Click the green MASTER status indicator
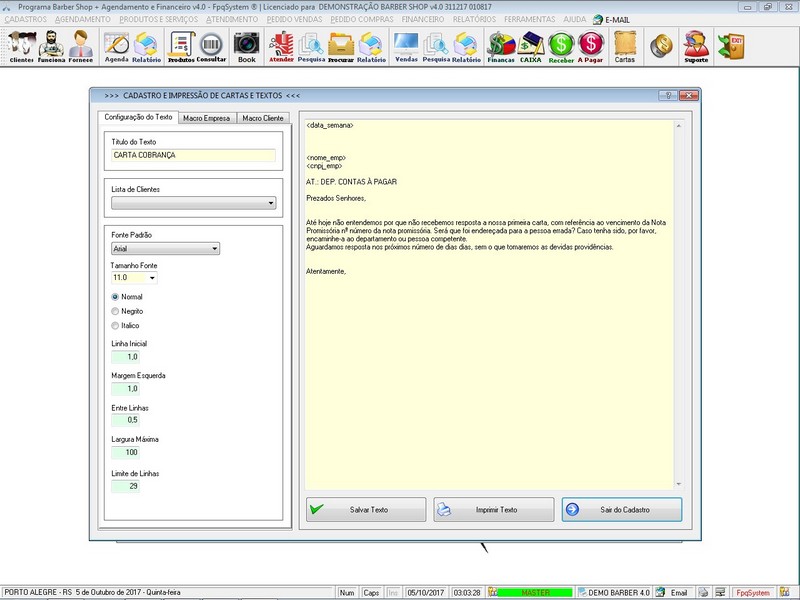This screenshot has height=600, width=800. point(535,593)
